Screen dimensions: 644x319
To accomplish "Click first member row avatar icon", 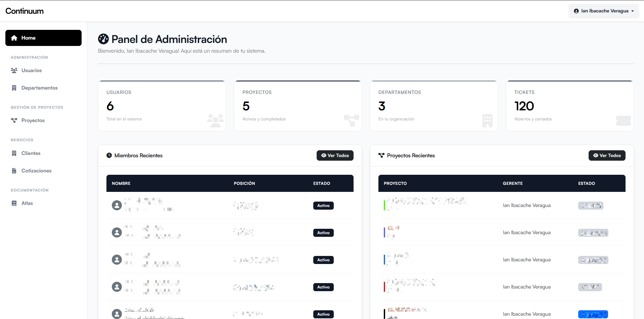I will point(117,205).
